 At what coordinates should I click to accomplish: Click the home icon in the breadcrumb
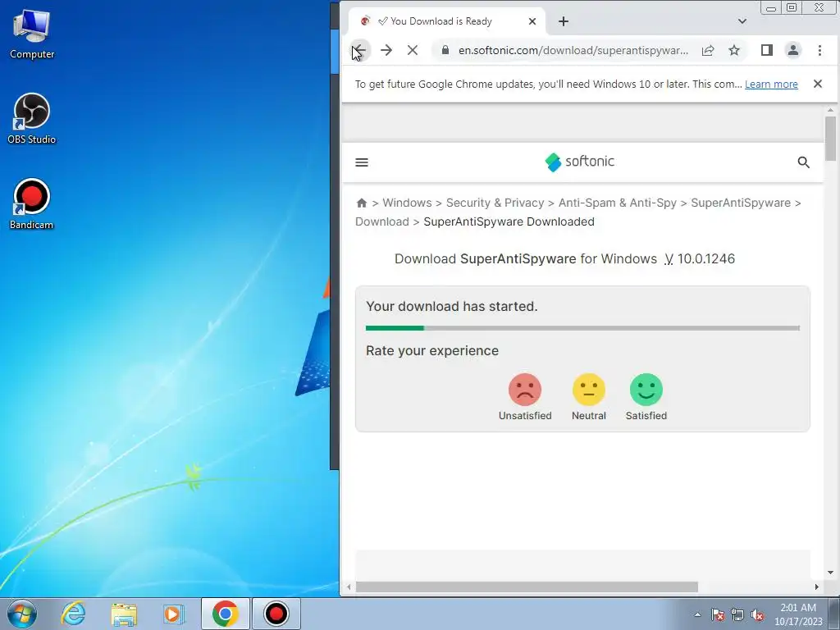(362, 203)
